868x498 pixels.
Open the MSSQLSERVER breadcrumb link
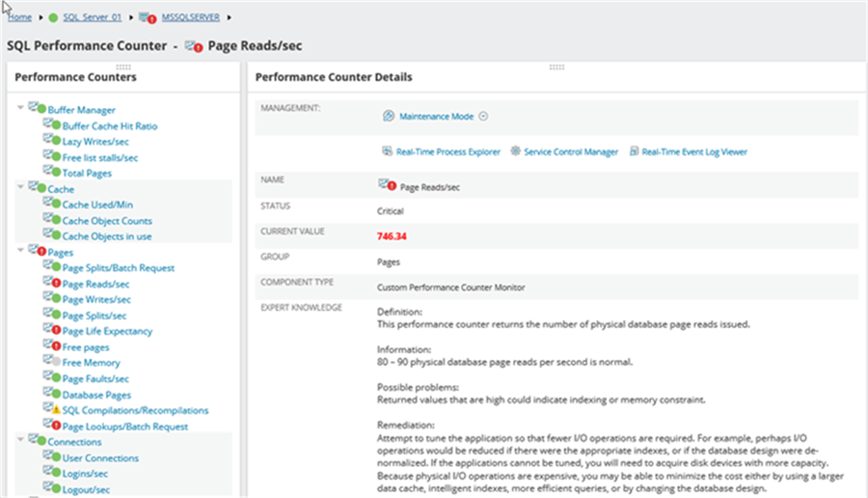pyautogui.click(x=190, y=17)
